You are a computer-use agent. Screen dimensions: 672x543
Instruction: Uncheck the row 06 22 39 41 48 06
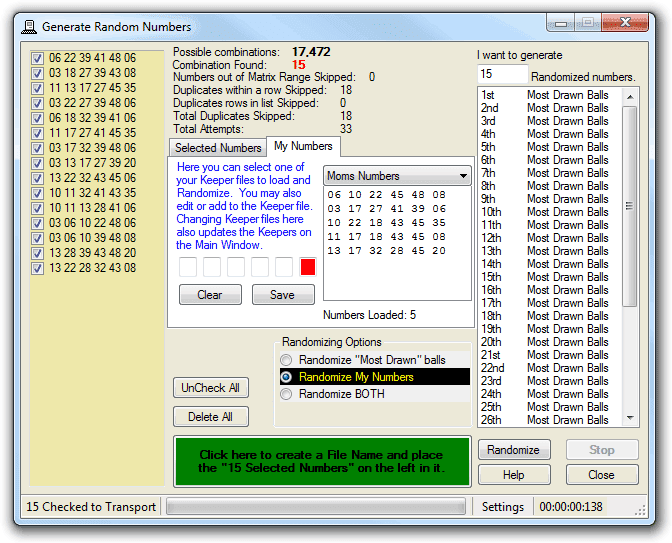[x=37, y=58]
